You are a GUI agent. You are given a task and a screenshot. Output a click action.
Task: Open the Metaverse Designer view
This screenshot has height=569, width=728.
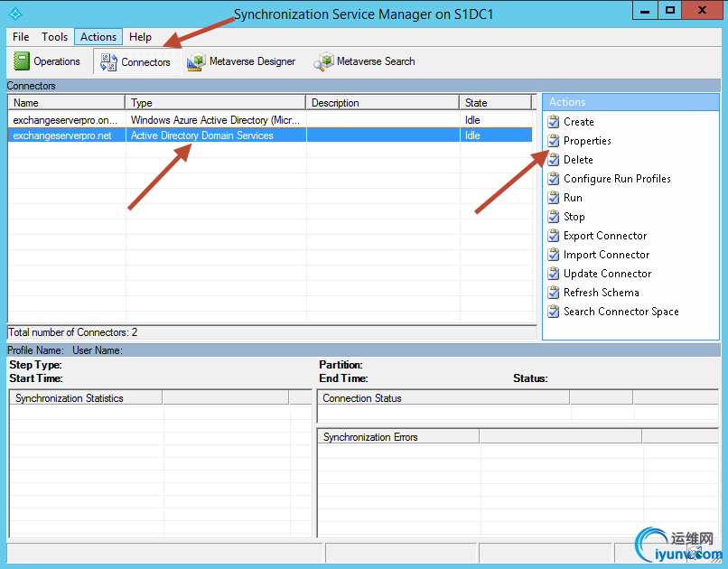coord(241,61)
